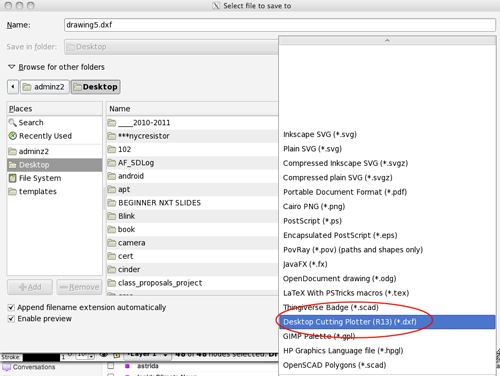Toggle Append filename extension automatically
The image size is (500, 376).
click(x=11, y=307)
